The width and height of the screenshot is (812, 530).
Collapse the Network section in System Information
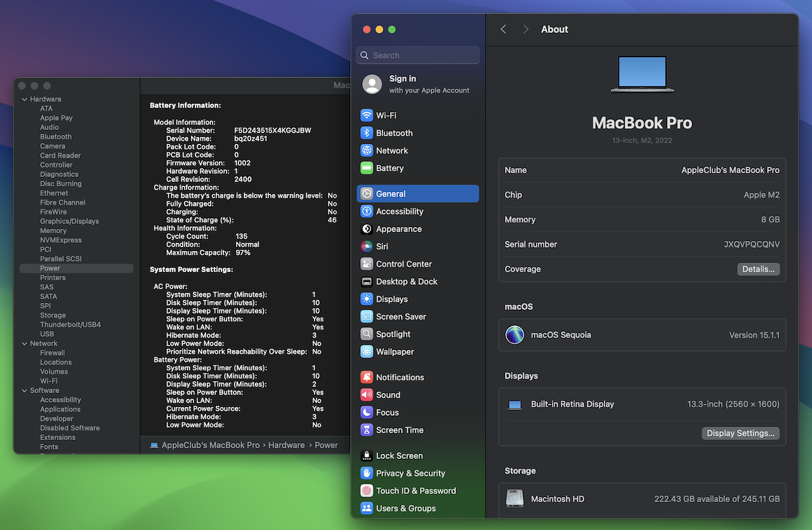[x=24, y=344]
